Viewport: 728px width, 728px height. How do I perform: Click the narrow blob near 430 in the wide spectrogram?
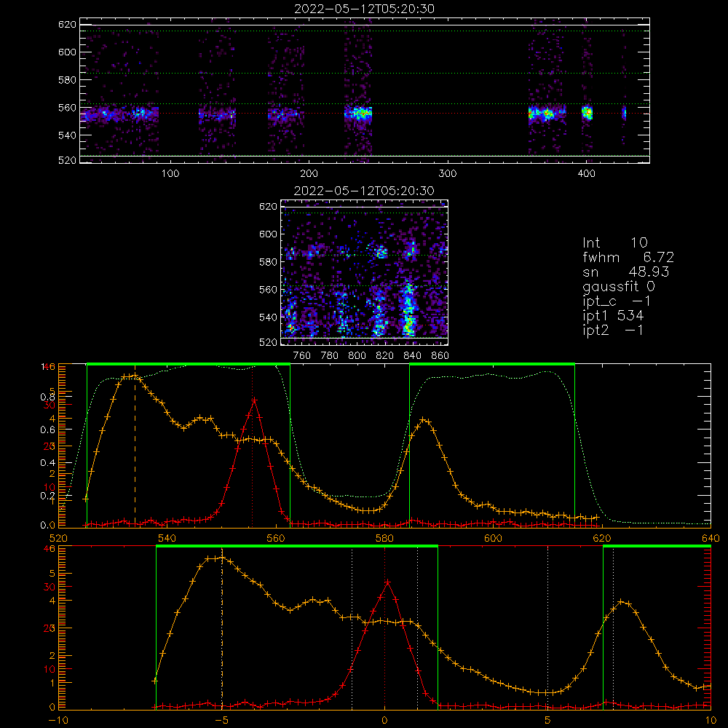pos(624,113)
